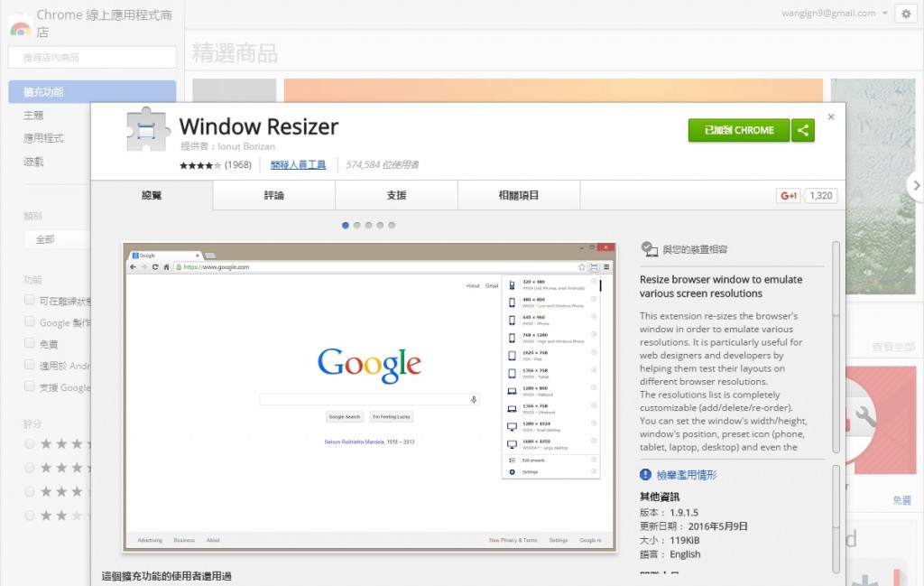
Task: Toggle the 支援 Google checkbox
Action: click(30, 386)
